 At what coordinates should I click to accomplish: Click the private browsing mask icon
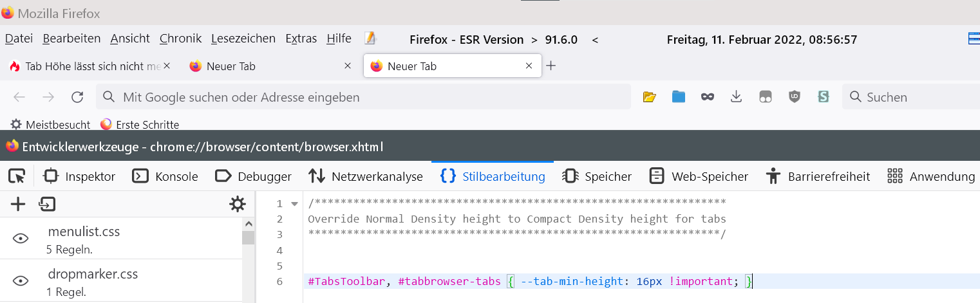click(x=708, y=97)
